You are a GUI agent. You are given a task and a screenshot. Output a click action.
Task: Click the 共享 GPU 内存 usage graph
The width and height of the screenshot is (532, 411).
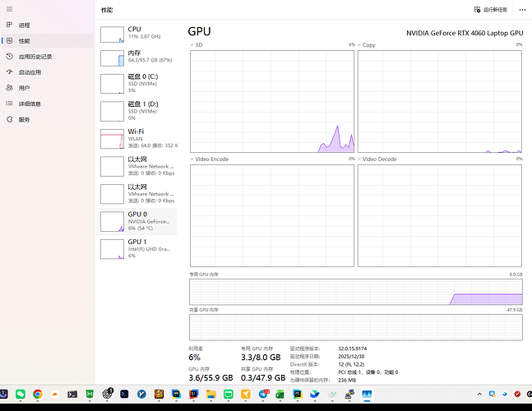[x=356, y=327]
